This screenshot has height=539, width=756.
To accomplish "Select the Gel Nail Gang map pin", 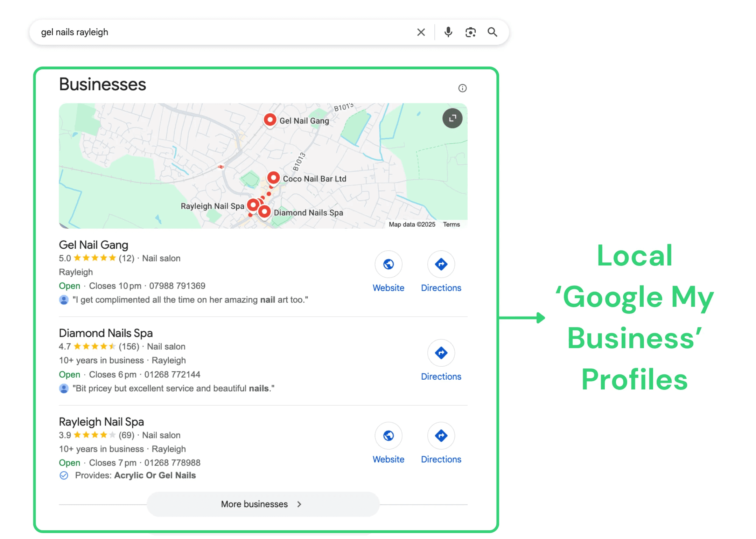I will click(270, 120).
